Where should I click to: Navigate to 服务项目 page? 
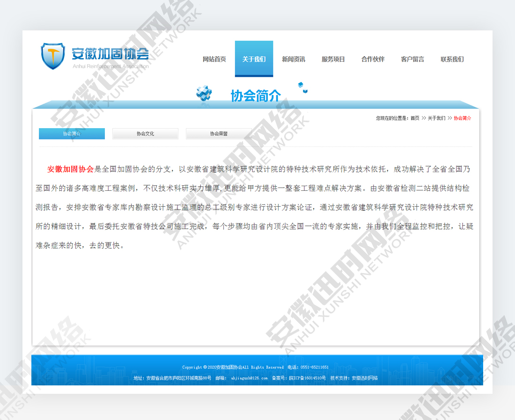coord(333,59)
